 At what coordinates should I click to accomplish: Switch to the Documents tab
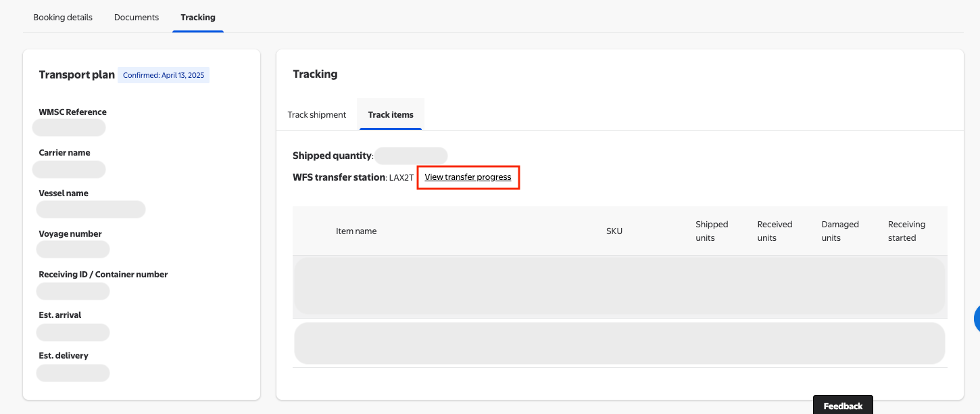point(137,17)
